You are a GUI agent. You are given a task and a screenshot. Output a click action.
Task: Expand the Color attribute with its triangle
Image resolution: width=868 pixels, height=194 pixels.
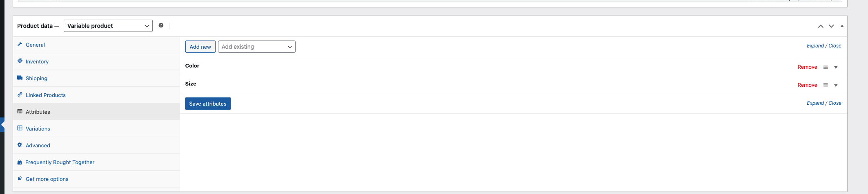tap(836, 68)
